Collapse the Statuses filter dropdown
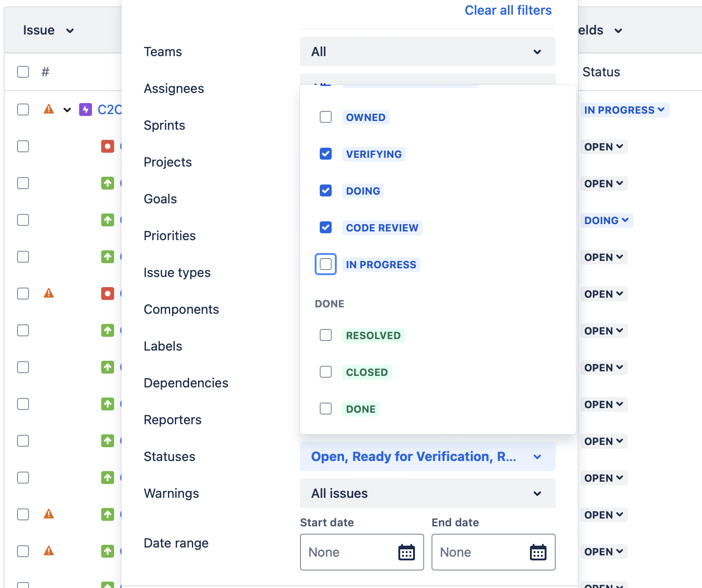Viewport: 702px width, 588px height. [x=428, y=456]
